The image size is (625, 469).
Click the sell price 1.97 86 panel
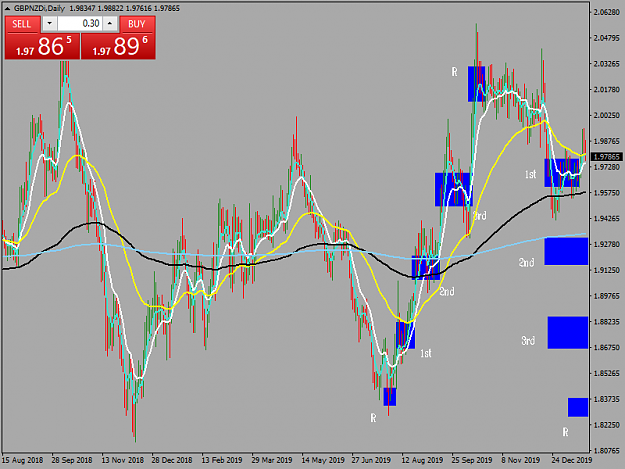(x=42, y=46)
